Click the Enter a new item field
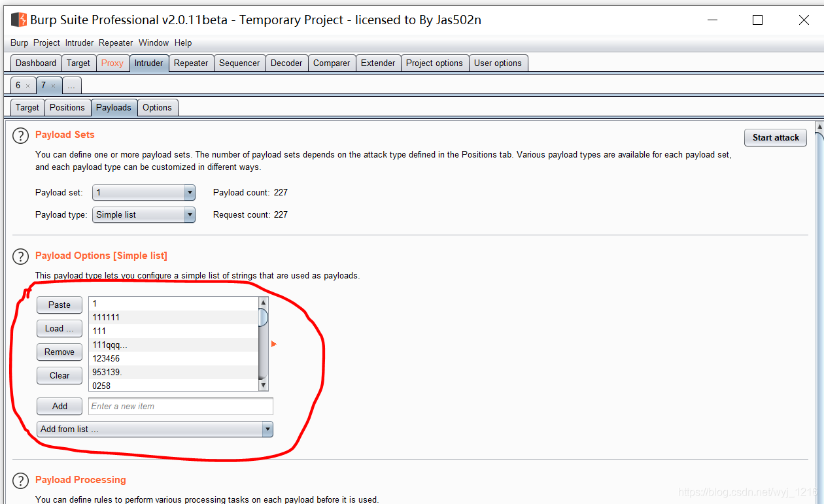The height and width of the screenshot is (504, 824). click(180, 406)
